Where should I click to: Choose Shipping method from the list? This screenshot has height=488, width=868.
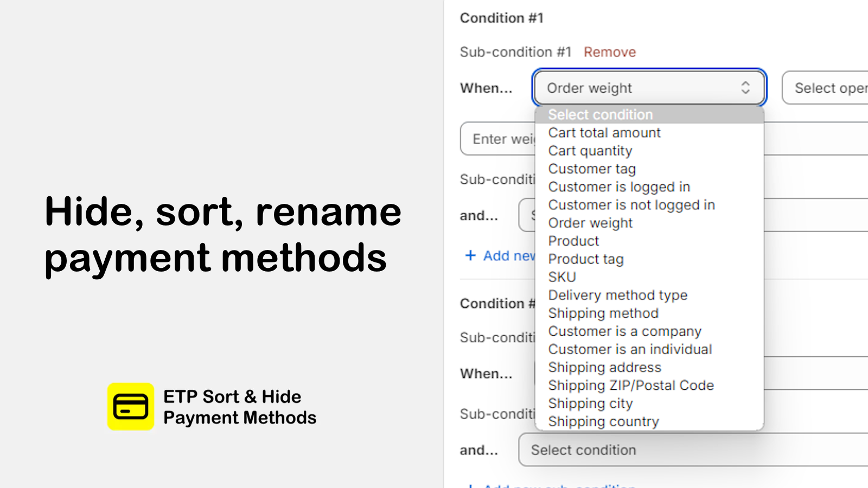pyautogui.click(x=603, y=313)
